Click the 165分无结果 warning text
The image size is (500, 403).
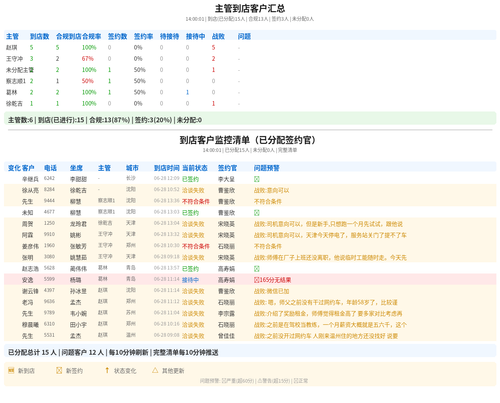pos(275,280)
